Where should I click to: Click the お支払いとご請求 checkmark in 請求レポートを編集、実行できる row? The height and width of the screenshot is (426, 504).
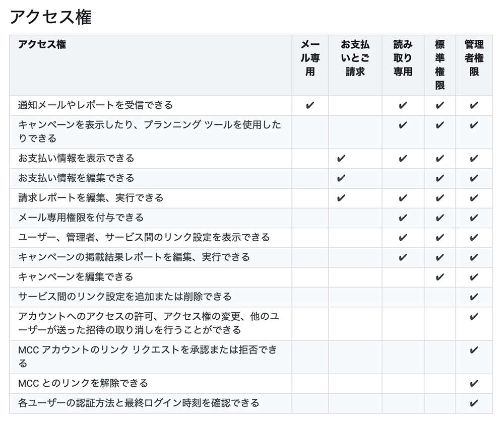pyautogui.click(x=341, y=198)
